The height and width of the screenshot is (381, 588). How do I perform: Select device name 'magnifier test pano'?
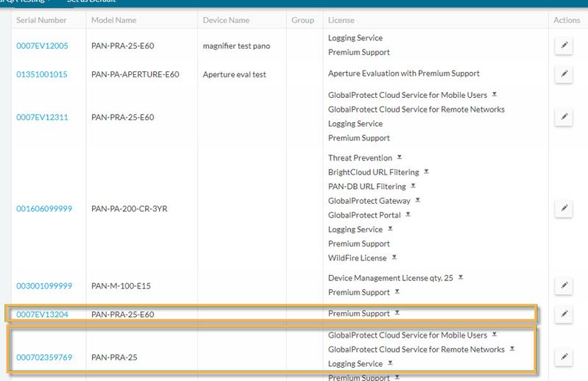tap(236, 46)
